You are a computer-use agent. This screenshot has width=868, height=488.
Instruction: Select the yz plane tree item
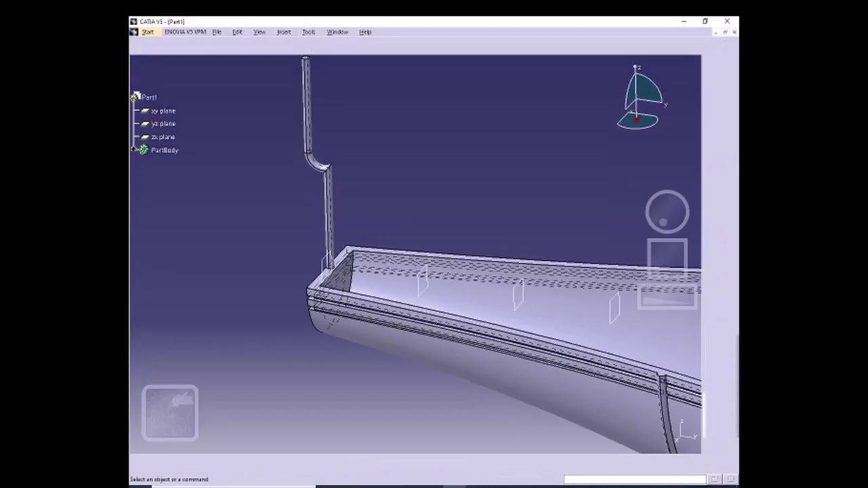coord(163,124)
